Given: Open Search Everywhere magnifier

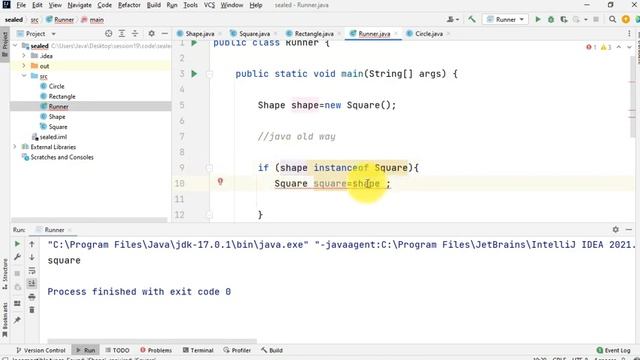Looking at the screenshot, I should coord(612,19).
